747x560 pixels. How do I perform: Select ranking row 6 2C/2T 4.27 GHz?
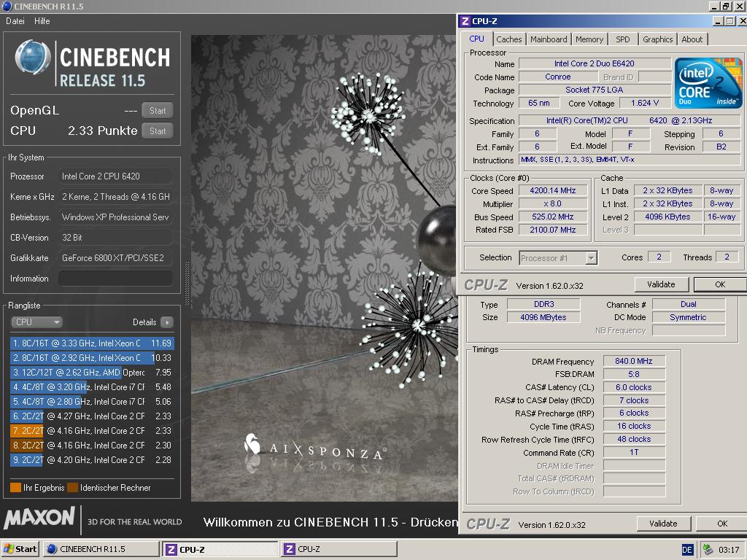tap(92, 416)
